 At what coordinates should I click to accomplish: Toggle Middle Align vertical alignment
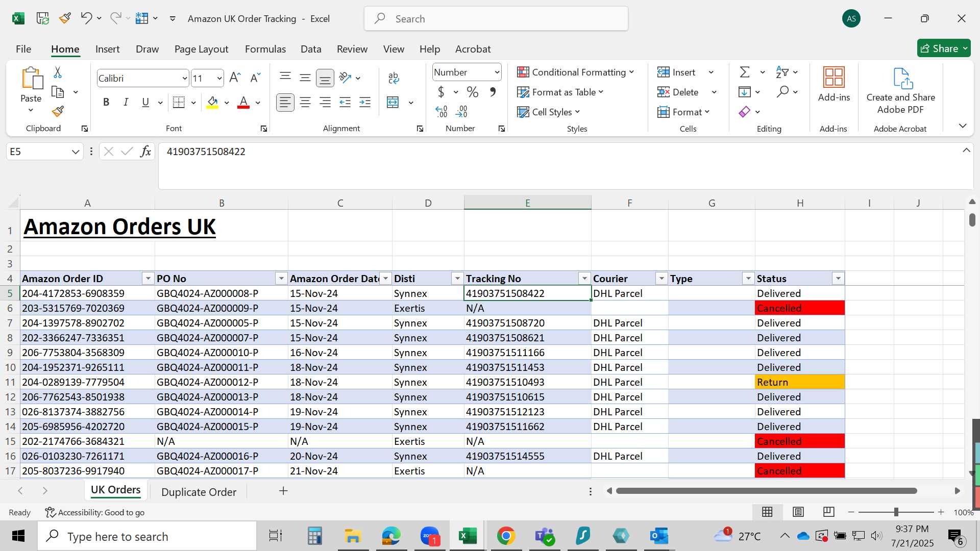coord(305,78)
